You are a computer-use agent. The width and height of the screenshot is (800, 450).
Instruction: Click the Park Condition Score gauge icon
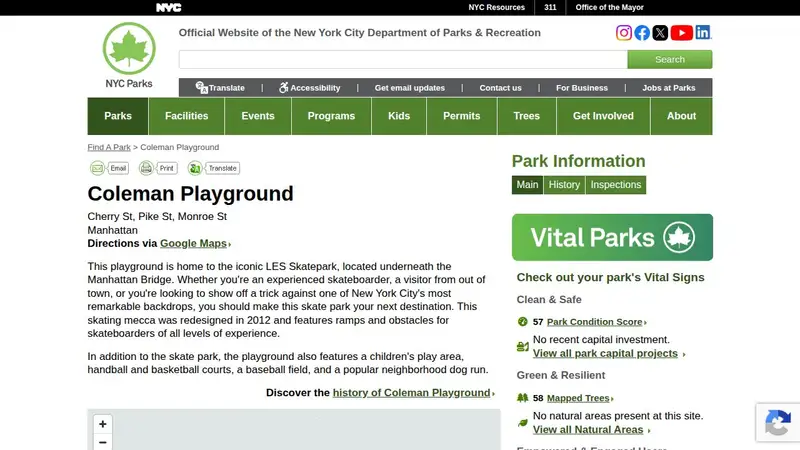click(522, 321)
